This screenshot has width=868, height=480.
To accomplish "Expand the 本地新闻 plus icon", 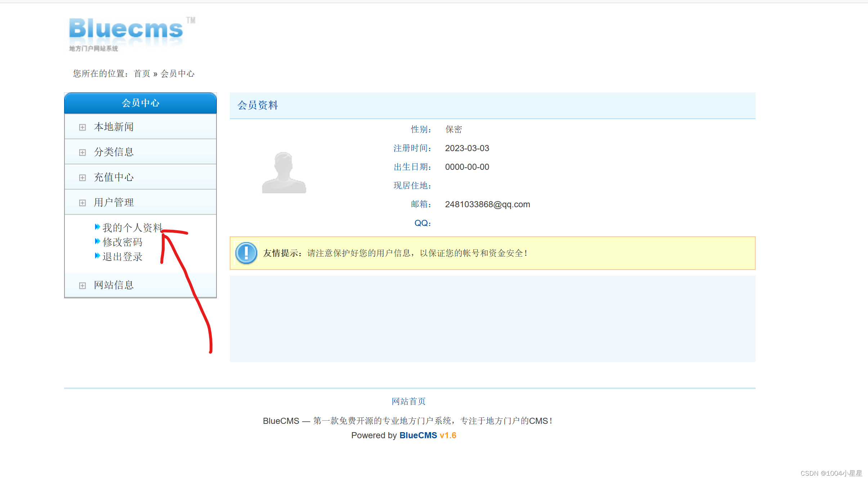I will pyautogui.click(x=82, y=127).
